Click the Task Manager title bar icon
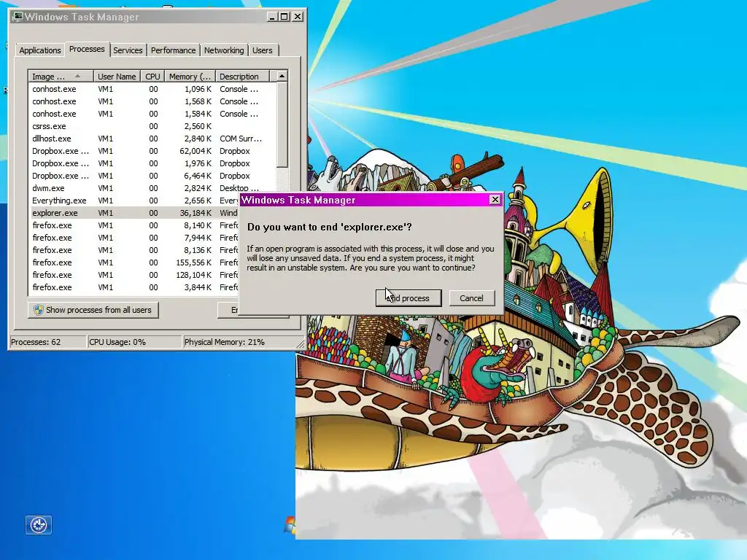 point(18,17)
